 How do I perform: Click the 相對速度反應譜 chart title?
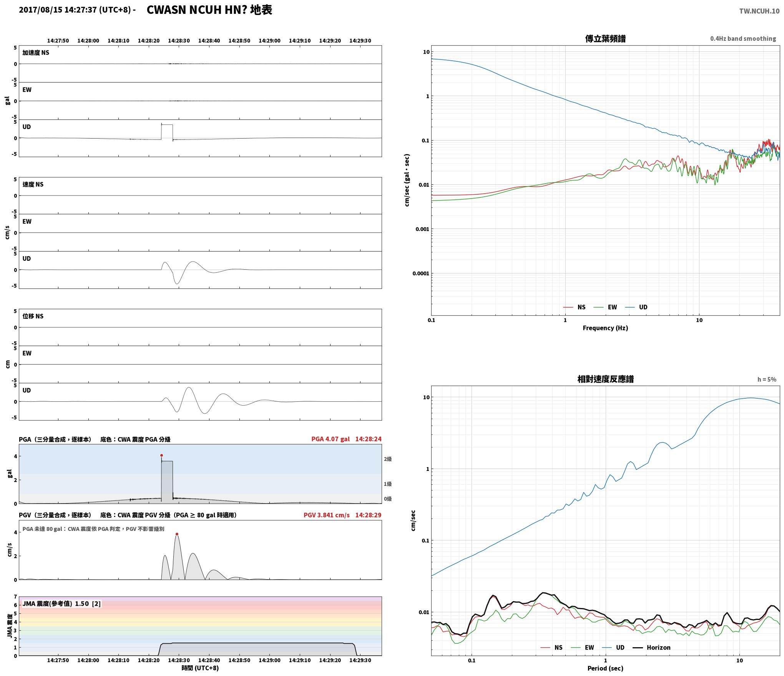[605, 379]
